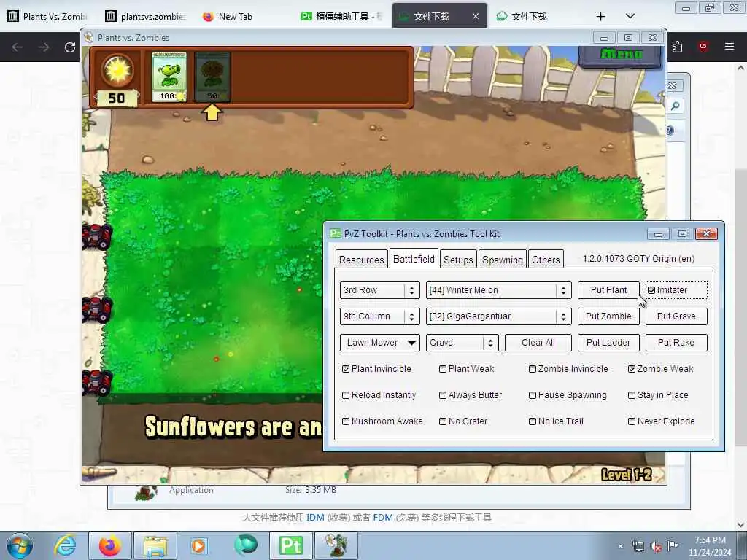
Task: Click the browser back arrow
Action: (18, 47)
